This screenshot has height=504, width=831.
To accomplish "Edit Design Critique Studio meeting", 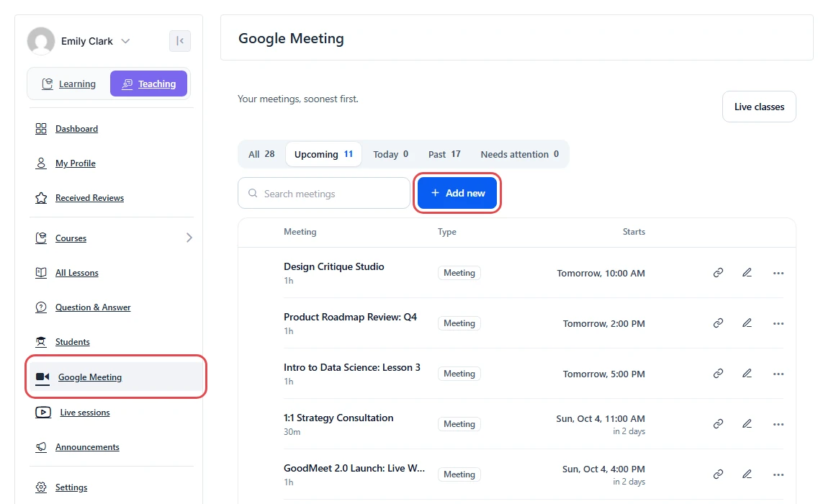I will pyautogui.click(x=747, y=273).
